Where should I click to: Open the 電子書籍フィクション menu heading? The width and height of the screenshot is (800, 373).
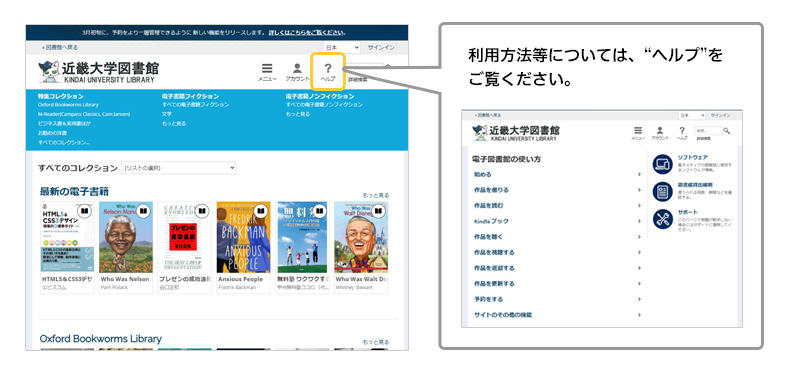pos(190,96)
